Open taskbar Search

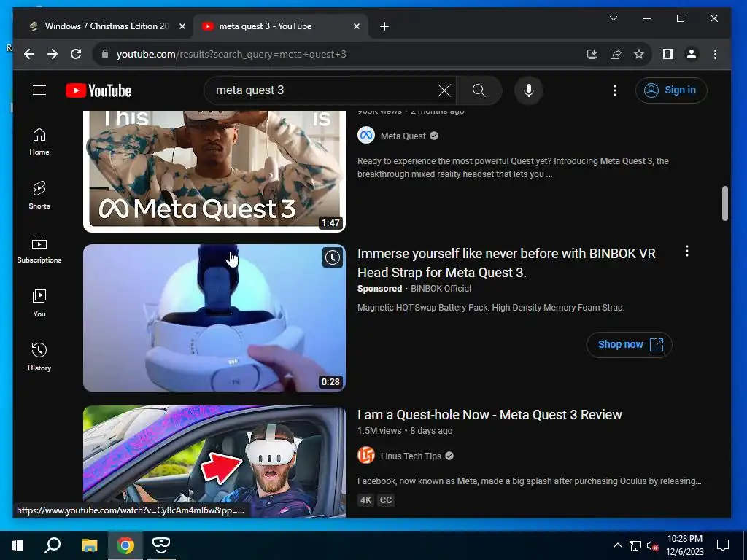click(x=53, y=545)
